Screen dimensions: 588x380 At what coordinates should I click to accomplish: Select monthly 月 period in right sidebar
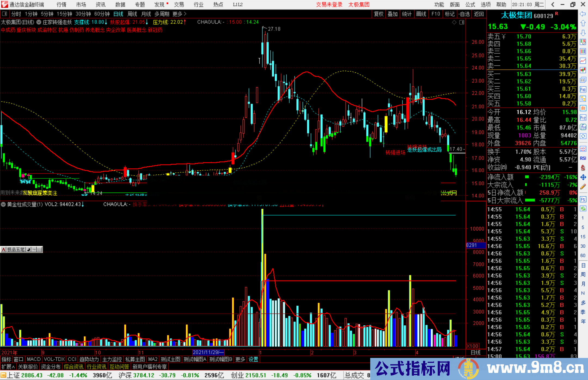click(583, 284)
